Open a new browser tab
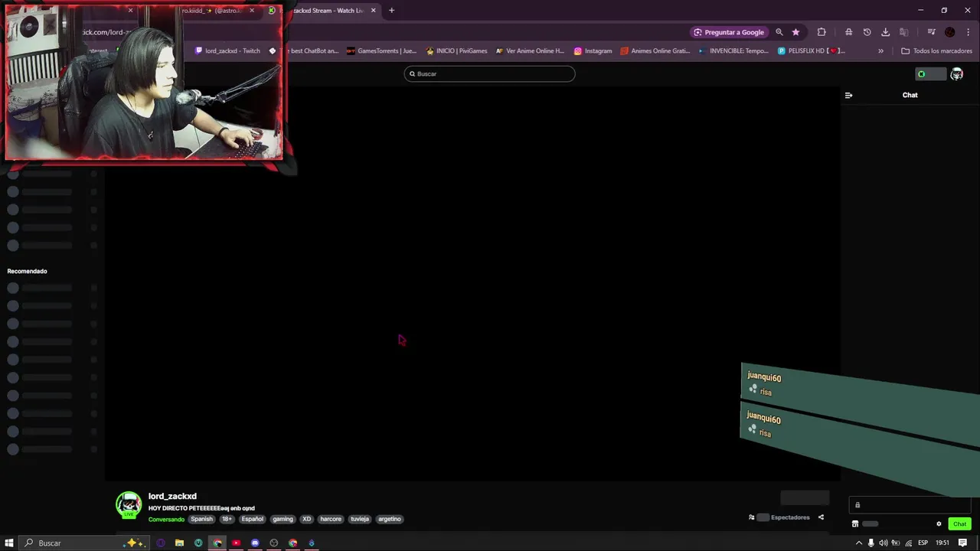This screenshot has width=980, height=551. point(391,11)
